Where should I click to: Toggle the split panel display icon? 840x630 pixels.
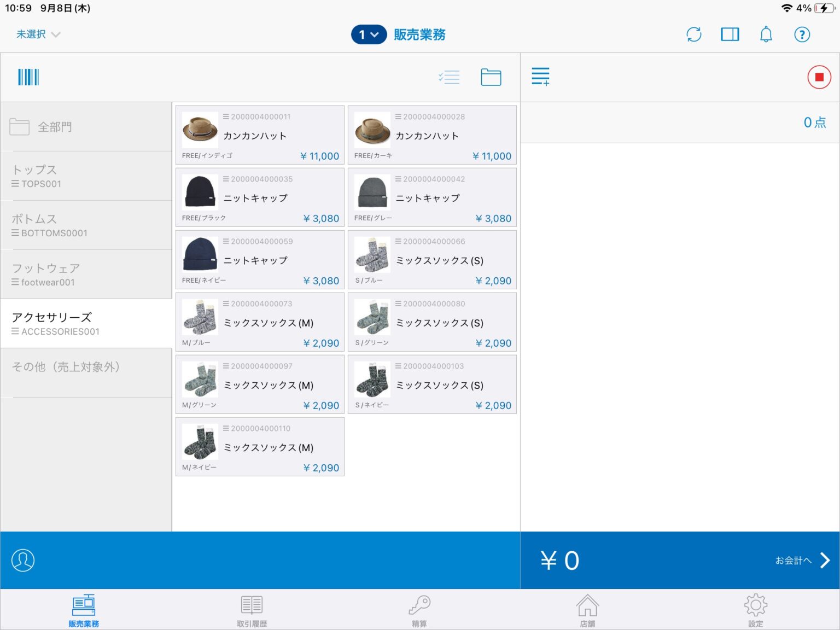pyautogui.click(x=730, y=34)
